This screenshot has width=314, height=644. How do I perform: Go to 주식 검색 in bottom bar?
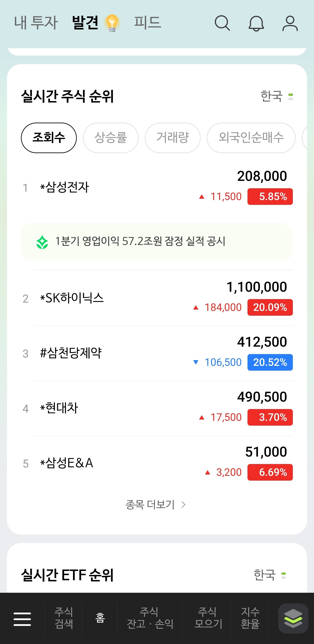click(64, 618)
